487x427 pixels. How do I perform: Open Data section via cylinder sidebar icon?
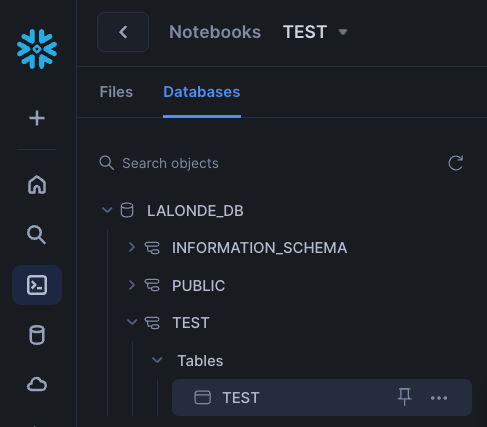click(37, 335)
